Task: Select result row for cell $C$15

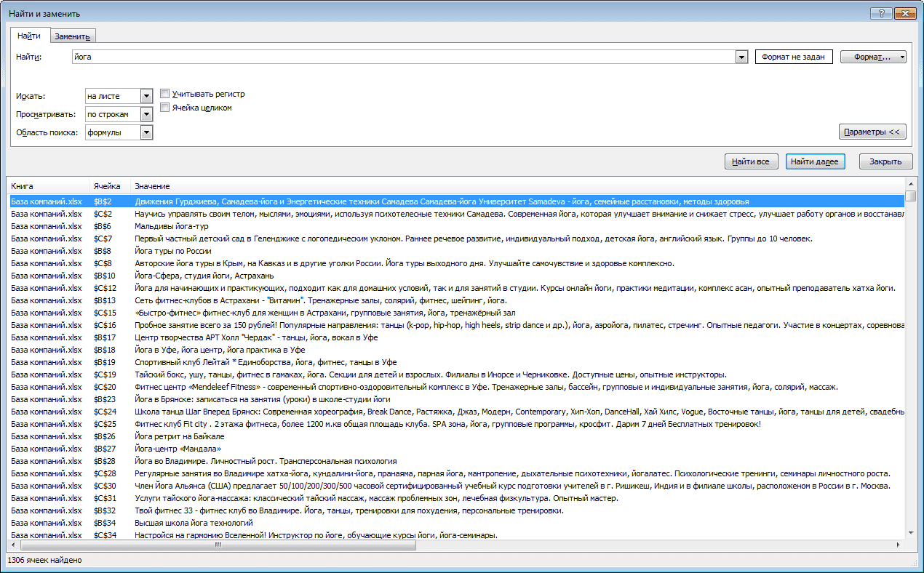Action: coord(456,313)
